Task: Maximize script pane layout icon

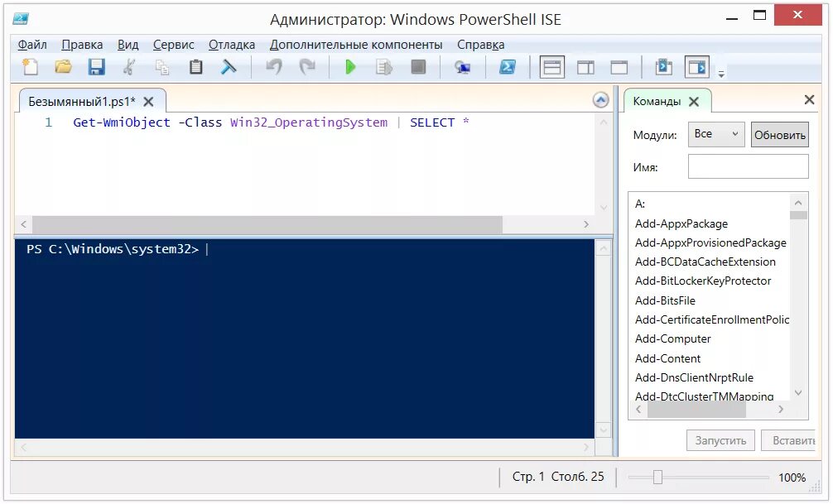Action: [619, 67]
